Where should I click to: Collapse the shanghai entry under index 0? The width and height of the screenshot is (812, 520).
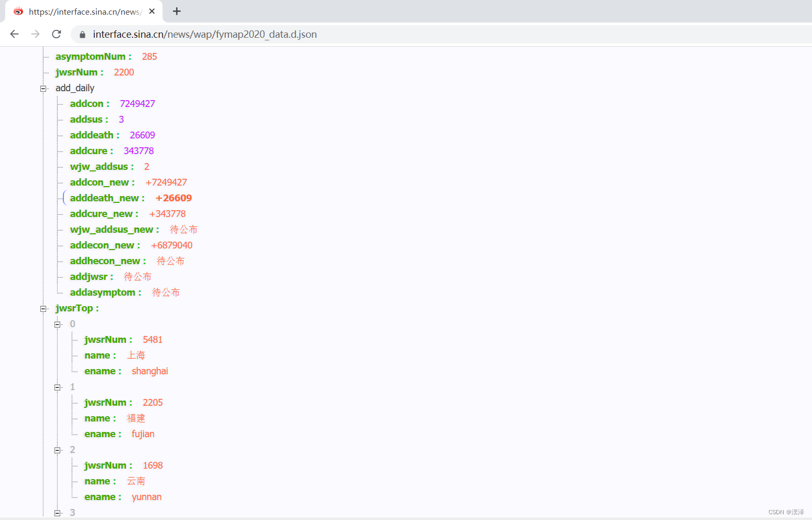tap(58, 324)
